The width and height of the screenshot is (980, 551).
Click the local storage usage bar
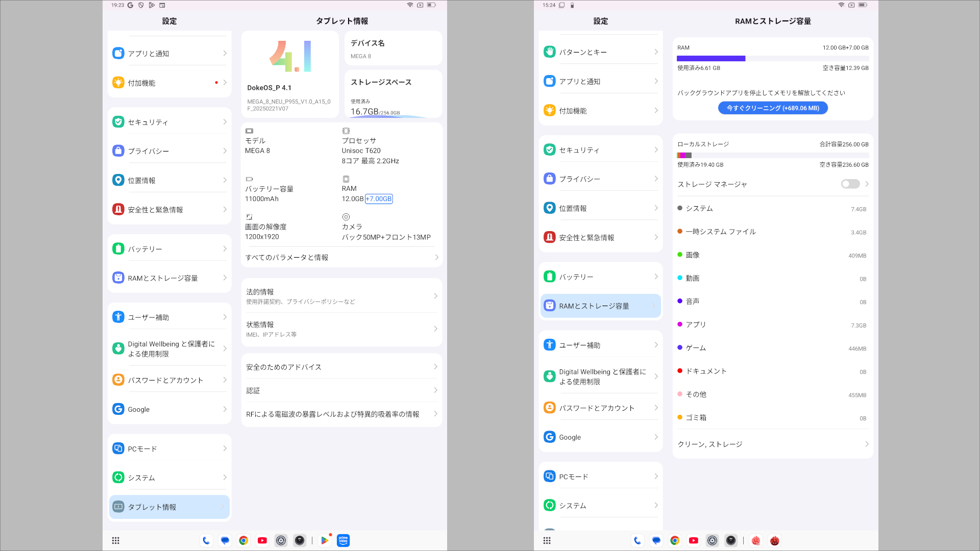772,155
